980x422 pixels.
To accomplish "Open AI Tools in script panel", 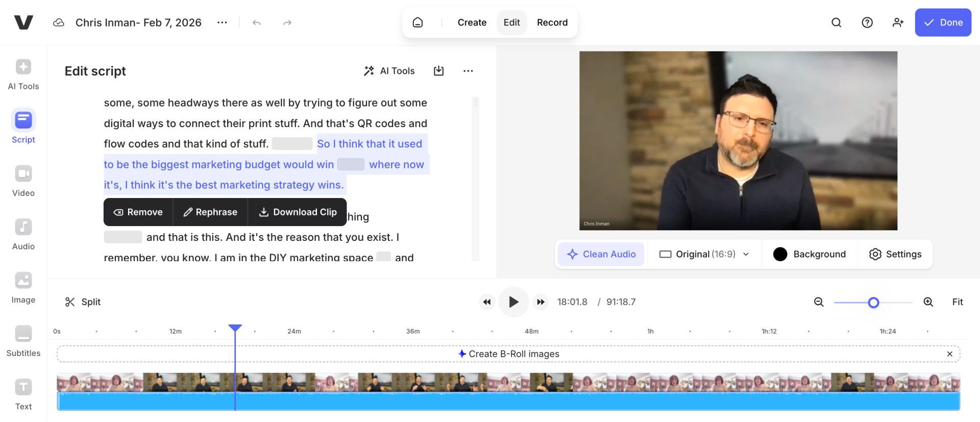I will coord(389,71).
